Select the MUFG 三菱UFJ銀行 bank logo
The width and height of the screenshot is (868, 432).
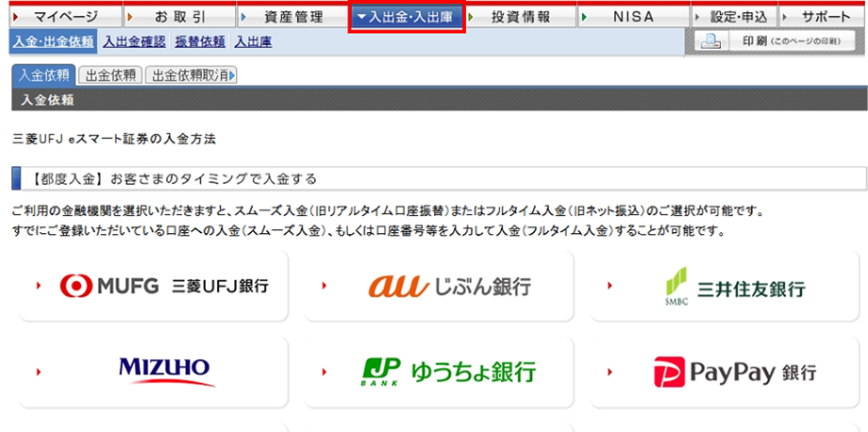(164, 286)
